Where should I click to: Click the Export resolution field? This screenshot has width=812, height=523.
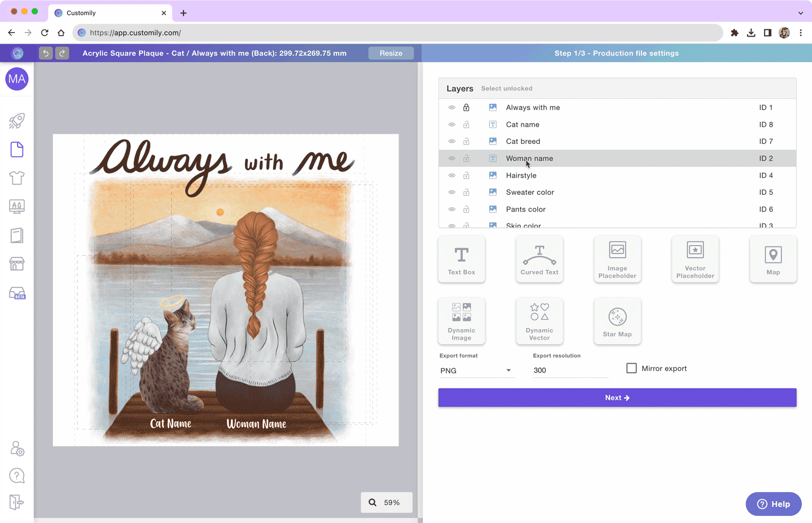570,371
